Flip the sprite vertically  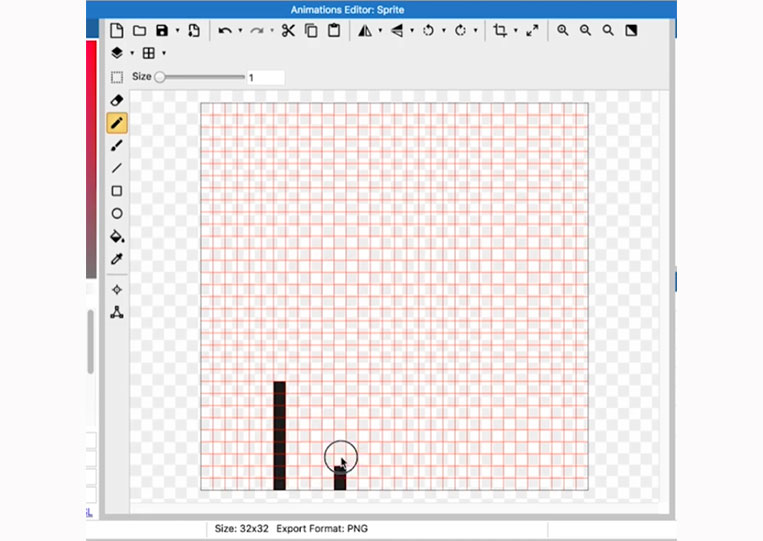tap(397, 31)
